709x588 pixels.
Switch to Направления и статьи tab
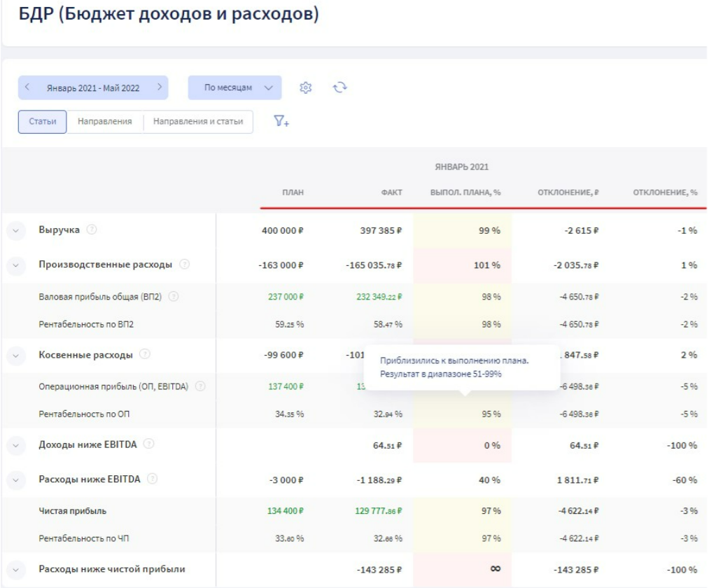tap(198, 122)
